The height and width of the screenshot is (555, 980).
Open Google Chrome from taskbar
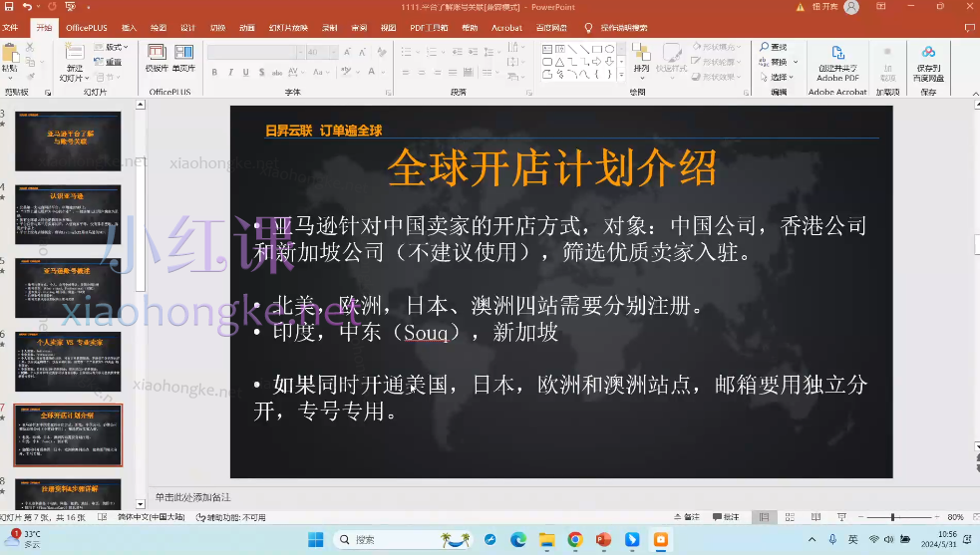[575, 539]
